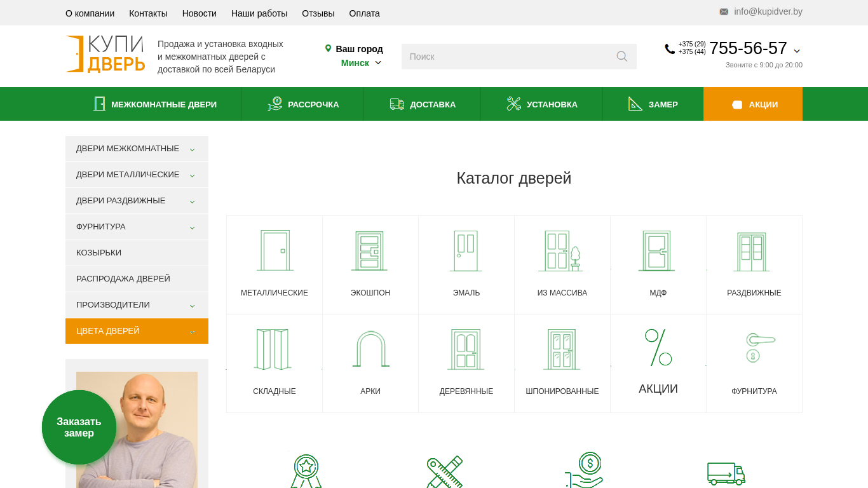Viewport: 868px width, 488px height.
Task: Select the Раздвижные sliding doors icon
Action: click(x=754, y=251)
